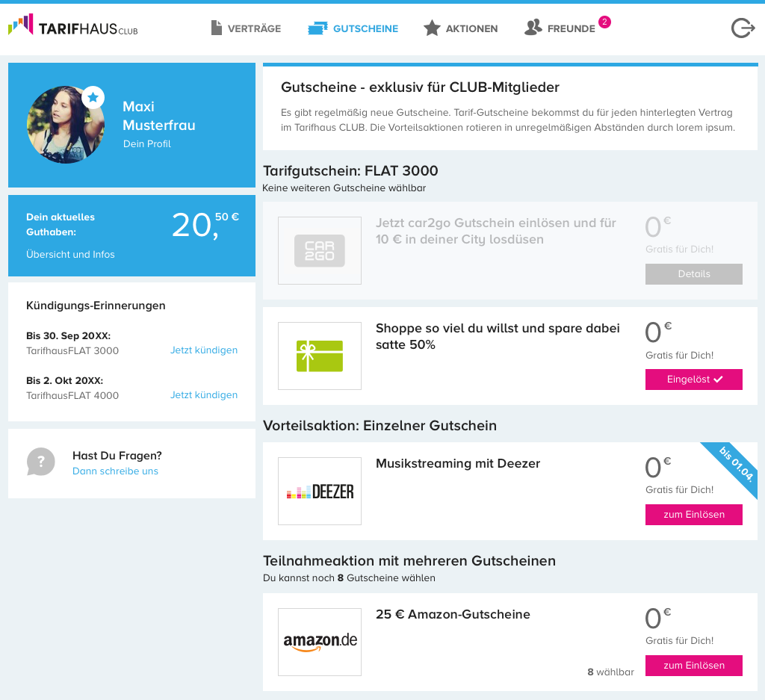This screenshot has width=765, height=700.
Task: Click the car2go logo
Action: [320, 250]
